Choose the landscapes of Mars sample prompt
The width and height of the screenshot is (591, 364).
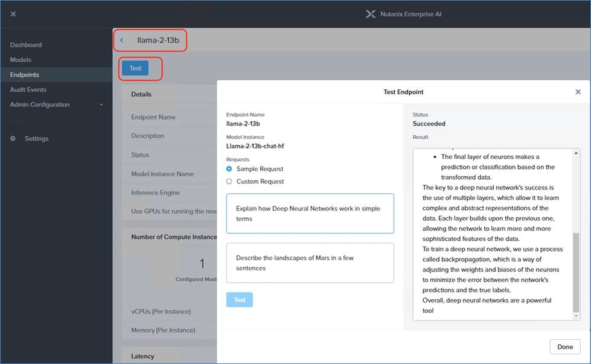[310, 263]
